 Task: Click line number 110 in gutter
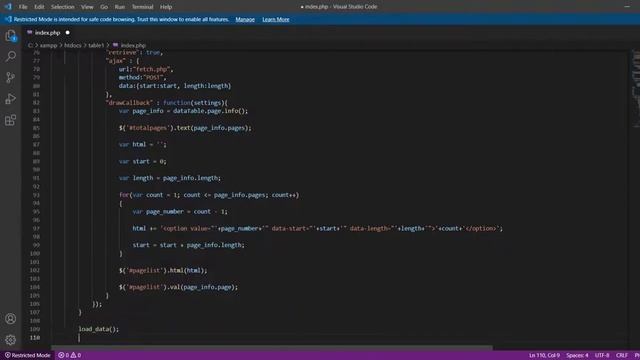[35, 338]
